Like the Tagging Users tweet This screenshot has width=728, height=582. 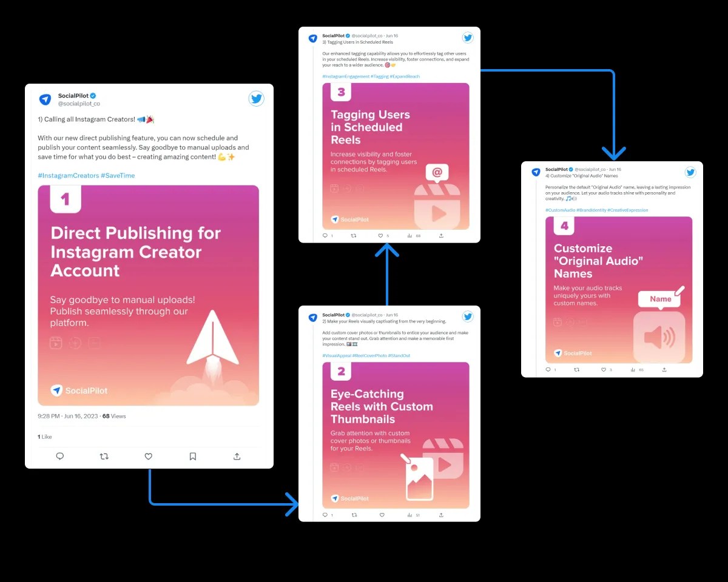pyautogui.click(x=380, y=235)
